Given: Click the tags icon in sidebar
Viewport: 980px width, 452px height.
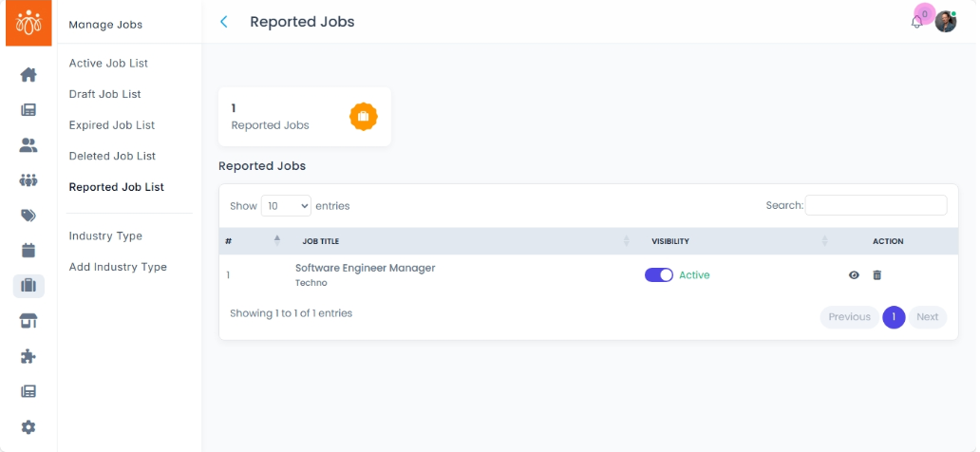Looking at the screenshot, I should pos(28,216).
